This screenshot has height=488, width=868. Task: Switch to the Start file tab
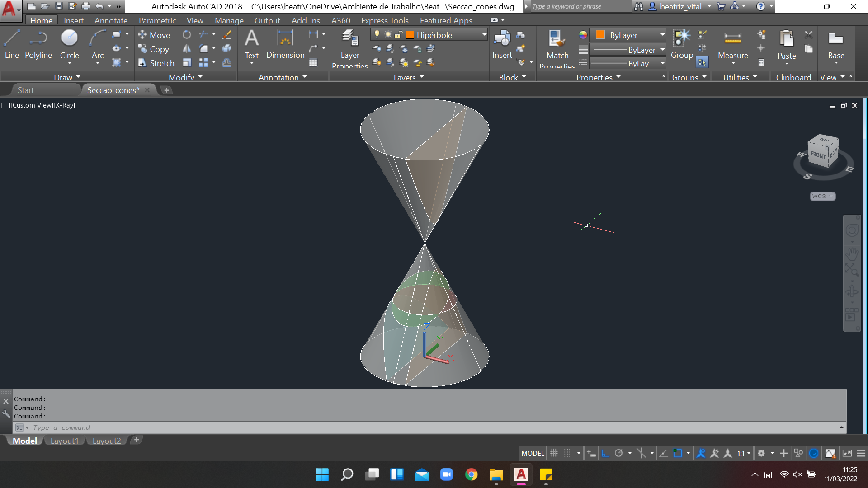coord(26,90)
